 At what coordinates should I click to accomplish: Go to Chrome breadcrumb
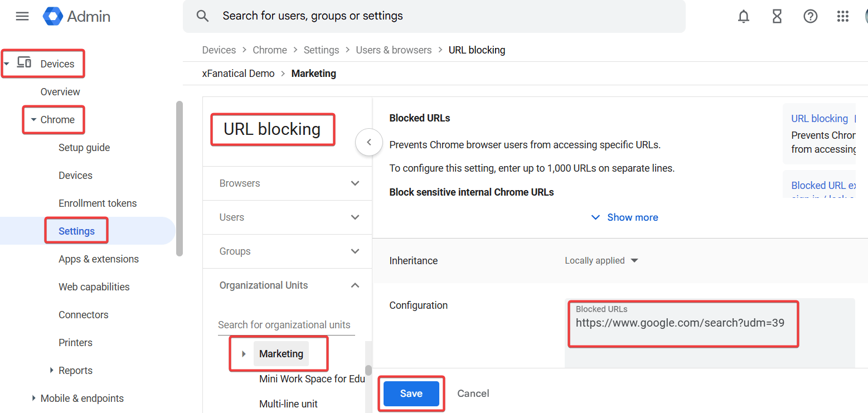click(270, 50)
